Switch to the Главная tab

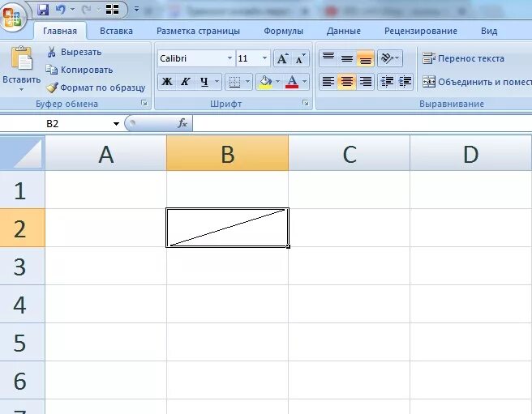coord(60,32)
